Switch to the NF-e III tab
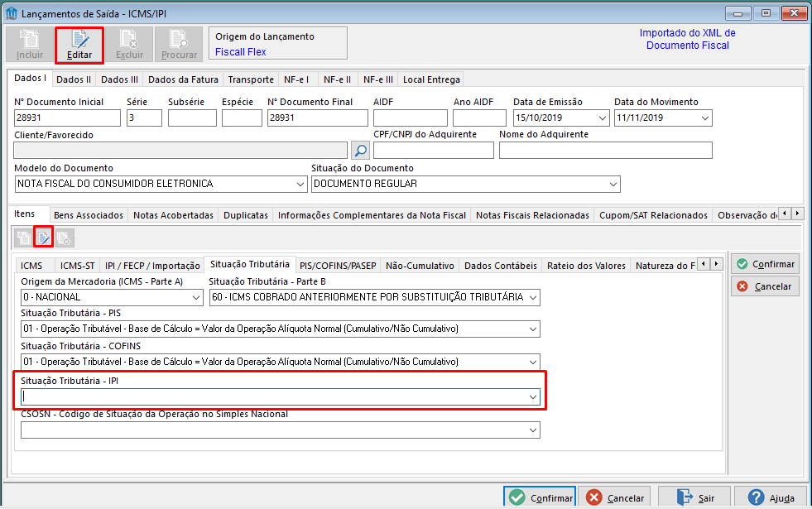 (x=378, y=79)
